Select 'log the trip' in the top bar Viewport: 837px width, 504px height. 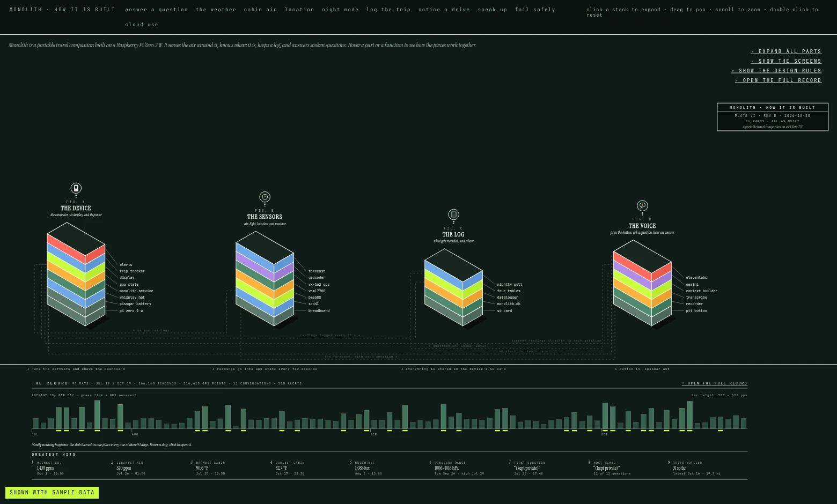point(388,10)
